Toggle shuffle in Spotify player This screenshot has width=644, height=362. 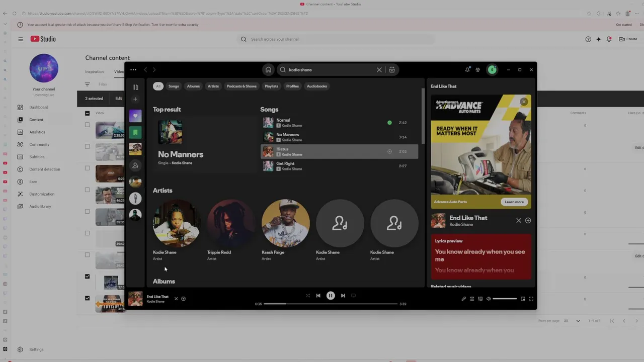pyautogui.click(x=308, y=296)
